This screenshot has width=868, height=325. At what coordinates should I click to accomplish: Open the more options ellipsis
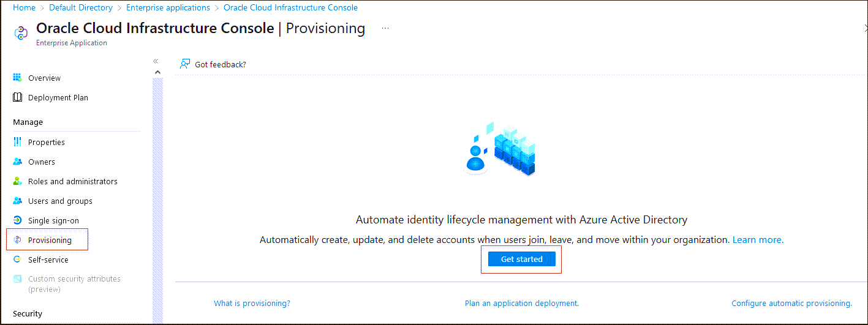[385, 28]
